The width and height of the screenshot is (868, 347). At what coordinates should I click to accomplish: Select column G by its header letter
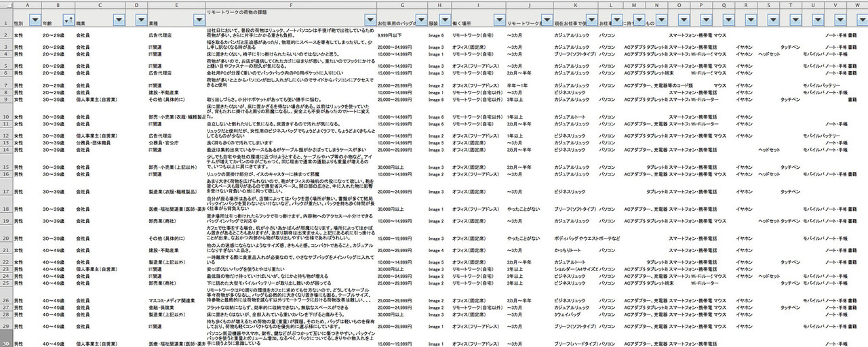point(402,4)
